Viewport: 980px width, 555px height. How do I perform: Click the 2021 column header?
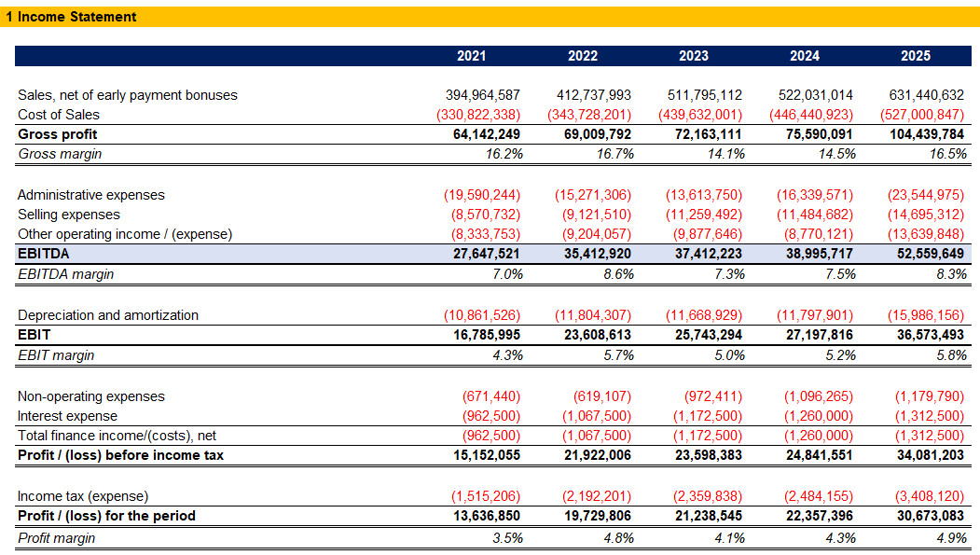click(x=471, y=56)
